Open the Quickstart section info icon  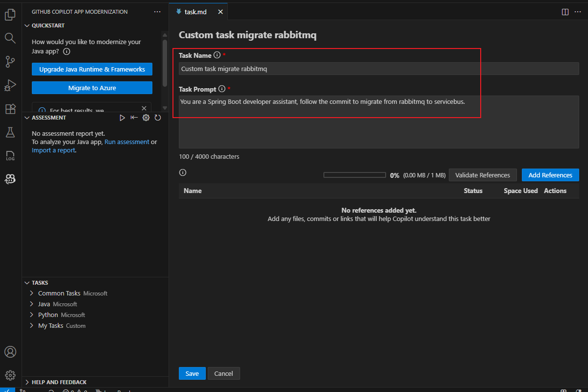pyautogui.click(x=66, y=51)
